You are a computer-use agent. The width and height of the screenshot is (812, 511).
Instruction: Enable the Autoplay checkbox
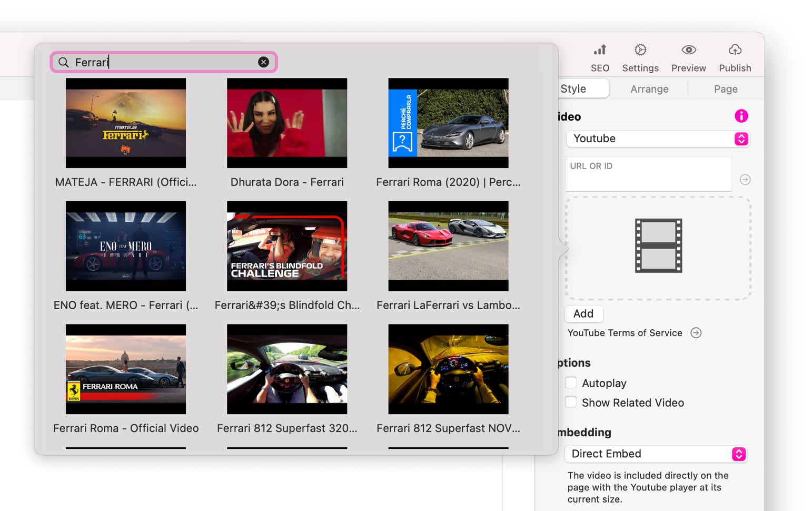tap(571, 382)
